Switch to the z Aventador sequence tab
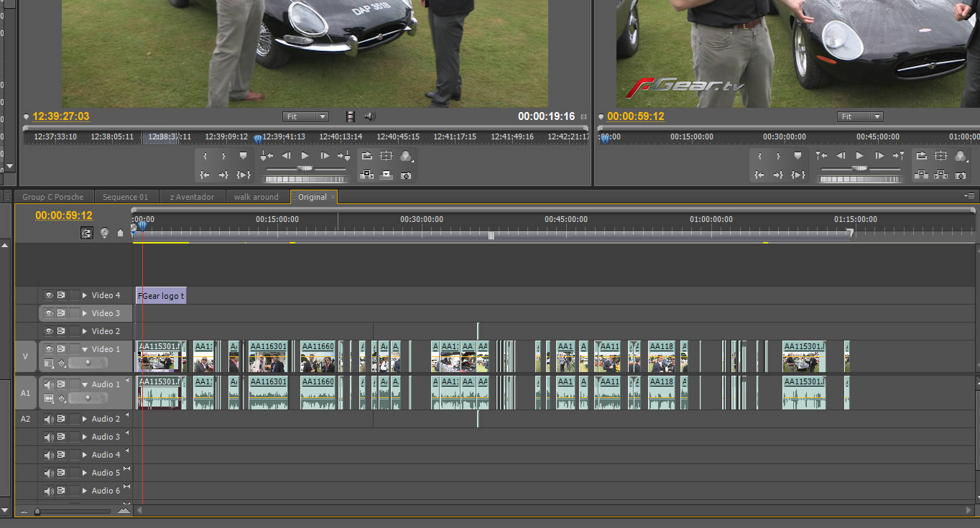 pyautogui.click(x=192, y=197)
